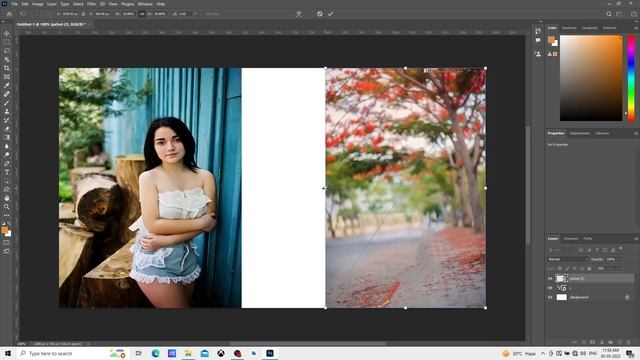Toggle visibility of the middle layer
This screenshot has width=640, height=360.
point(550,288)
